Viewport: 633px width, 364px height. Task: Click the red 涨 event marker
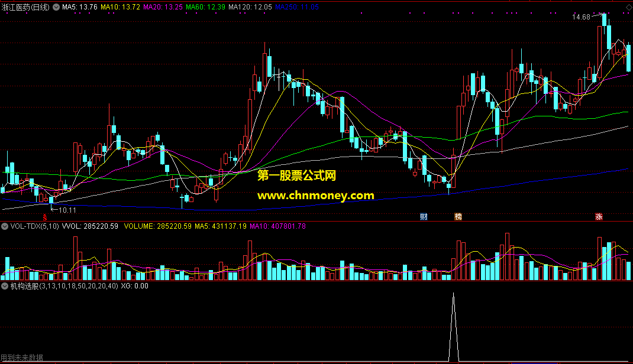point(599,217)
